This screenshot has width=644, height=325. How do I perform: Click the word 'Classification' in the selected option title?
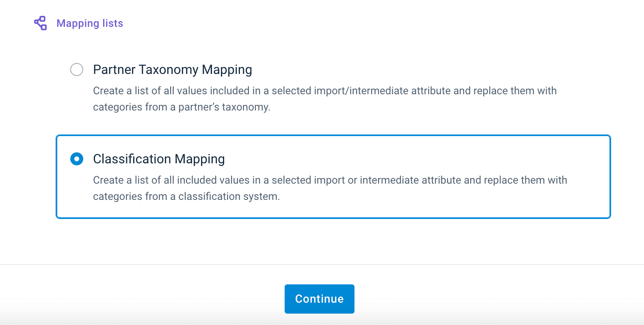pos(132,159)
